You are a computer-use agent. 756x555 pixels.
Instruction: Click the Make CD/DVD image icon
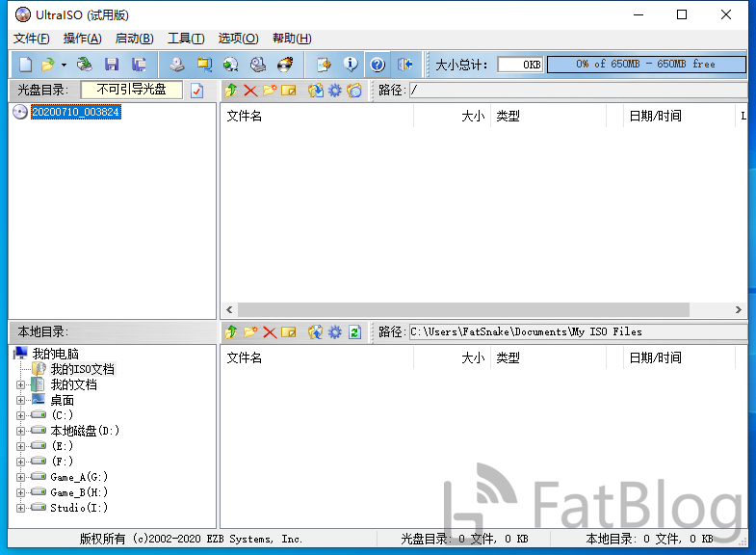177,65
